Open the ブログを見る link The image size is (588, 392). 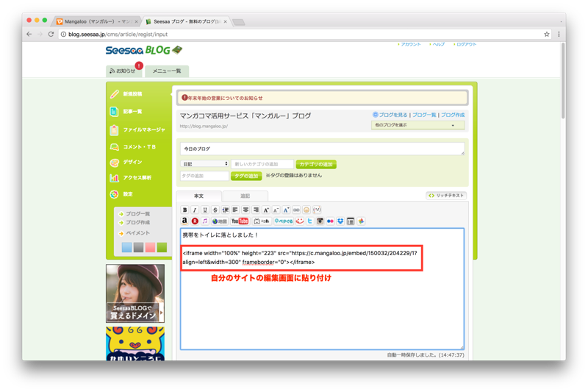click(x=390, y=115)
